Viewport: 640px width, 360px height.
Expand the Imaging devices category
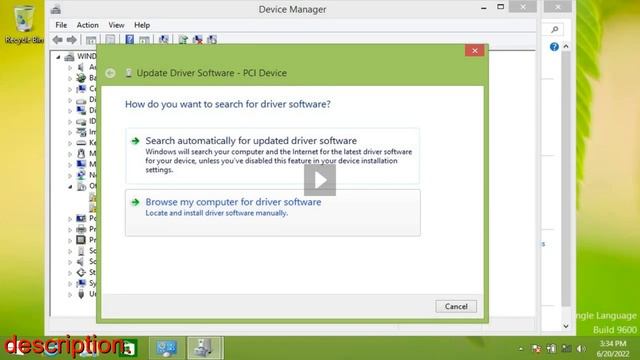[x=70, y=132]
